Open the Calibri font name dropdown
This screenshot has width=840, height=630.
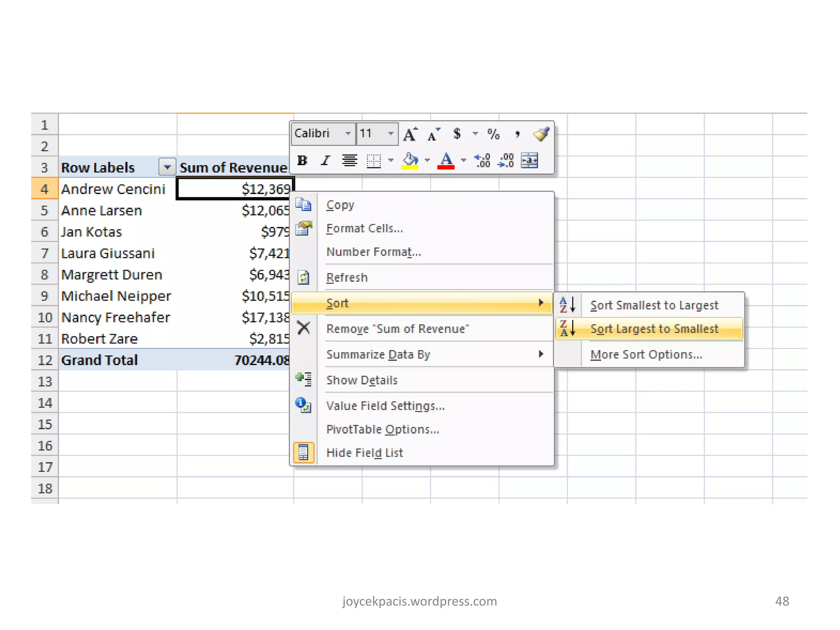pos(348,134)
